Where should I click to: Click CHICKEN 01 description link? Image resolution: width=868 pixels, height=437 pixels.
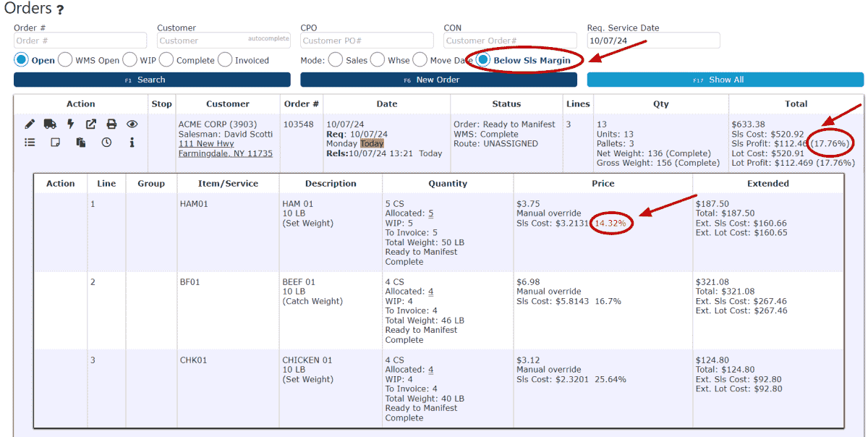307,360
